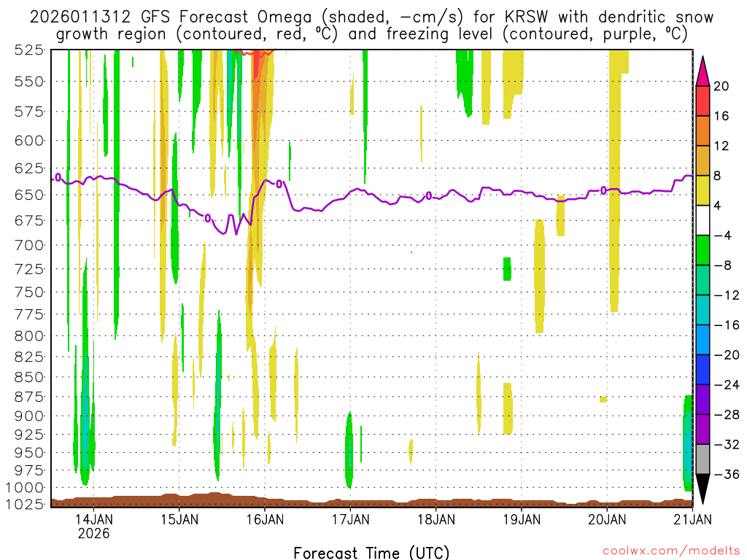
Task: Click the 925 pressure level label
Action: point(29,435)
